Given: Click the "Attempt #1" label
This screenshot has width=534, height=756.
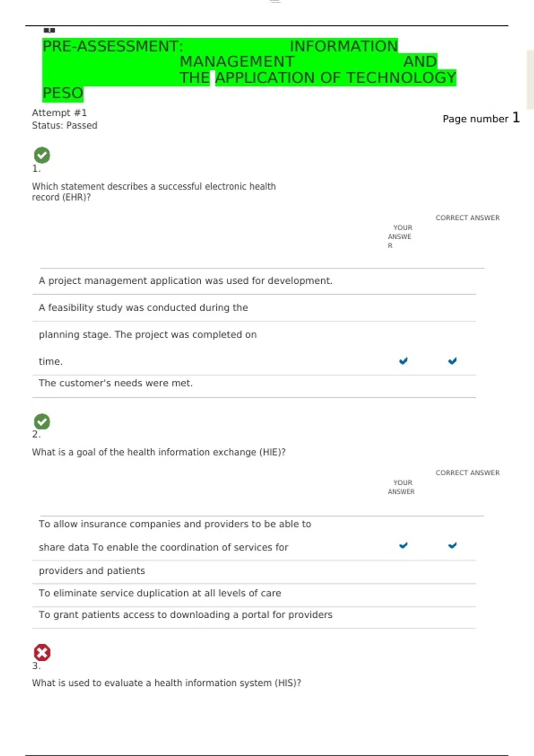Looking at the screenshot, I should [59, 113].
